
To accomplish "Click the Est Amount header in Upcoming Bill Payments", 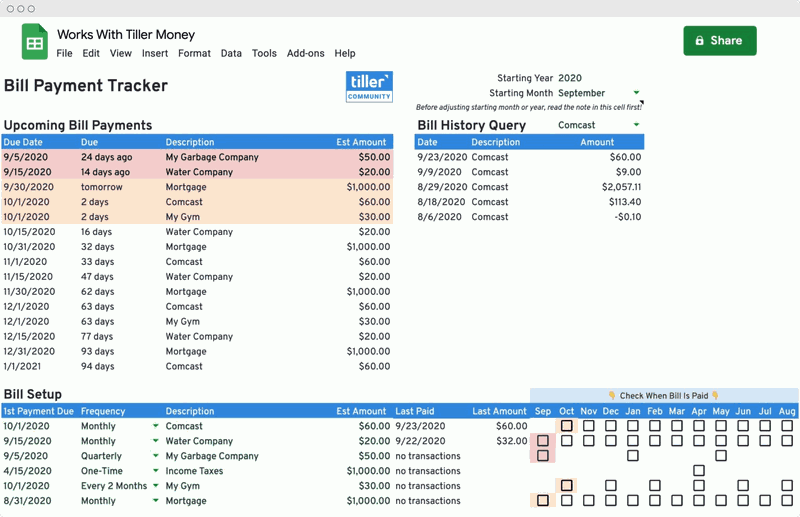I will point(361,142).
